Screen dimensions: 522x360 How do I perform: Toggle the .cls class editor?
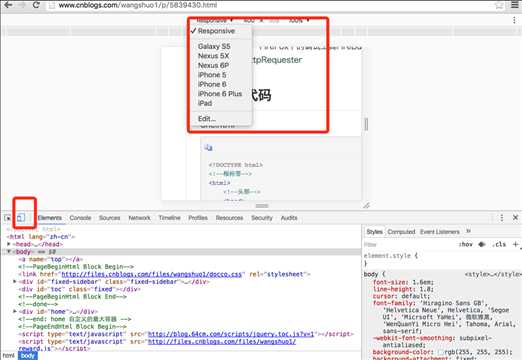[x=499, y=244]
